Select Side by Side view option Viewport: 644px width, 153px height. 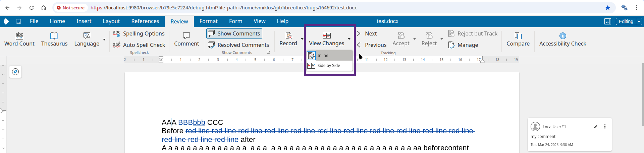(x=329, y=66)
